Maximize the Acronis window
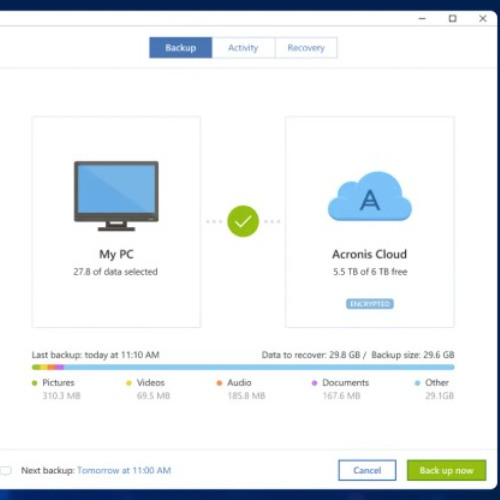500x500 pixels. (452, 19)
